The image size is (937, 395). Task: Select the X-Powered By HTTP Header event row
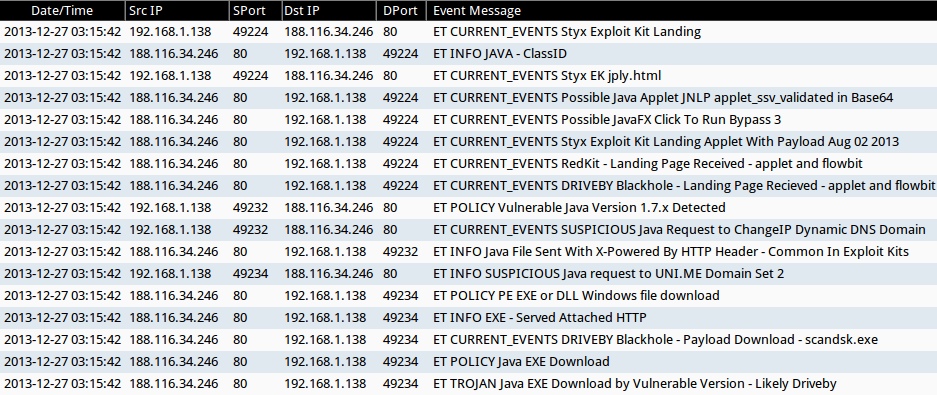(468, 252)
